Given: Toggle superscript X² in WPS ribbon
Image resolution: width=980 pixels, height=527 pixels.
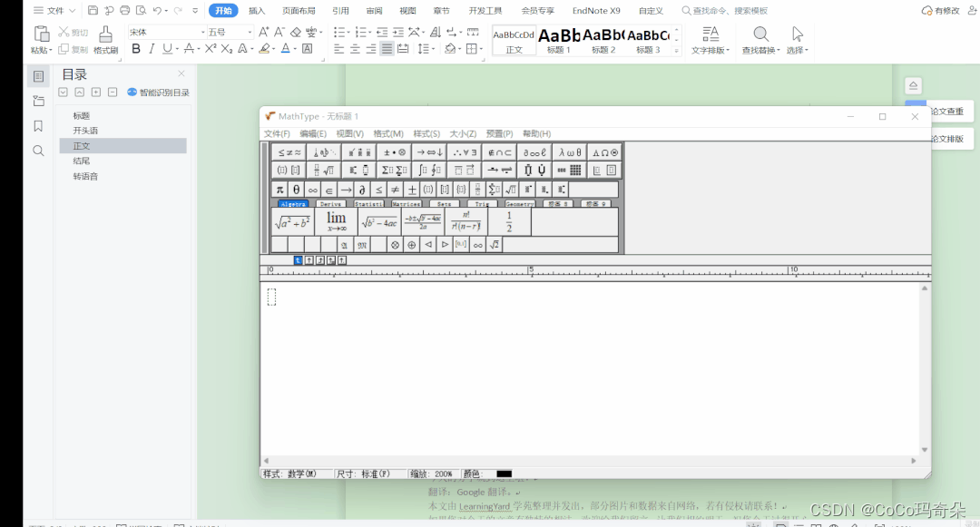Looking at the screenshot, I should pos(211,49).
